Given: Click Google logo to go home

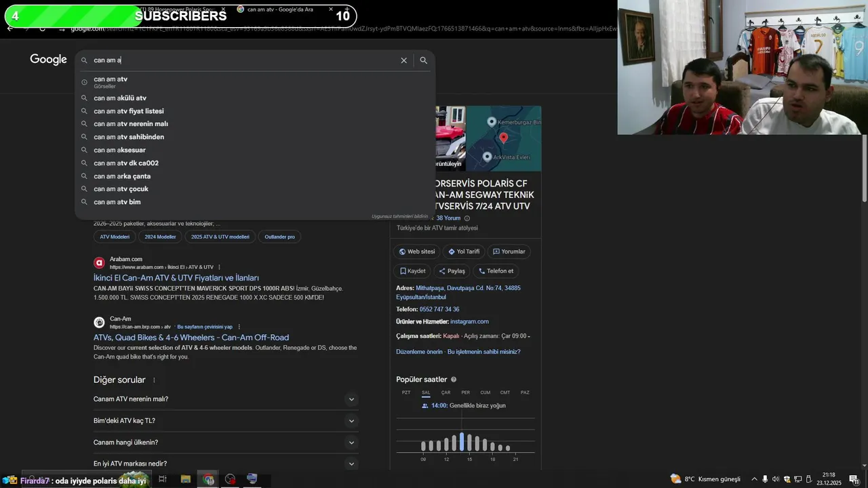Looking at the screenshot, I should (48, 60).
